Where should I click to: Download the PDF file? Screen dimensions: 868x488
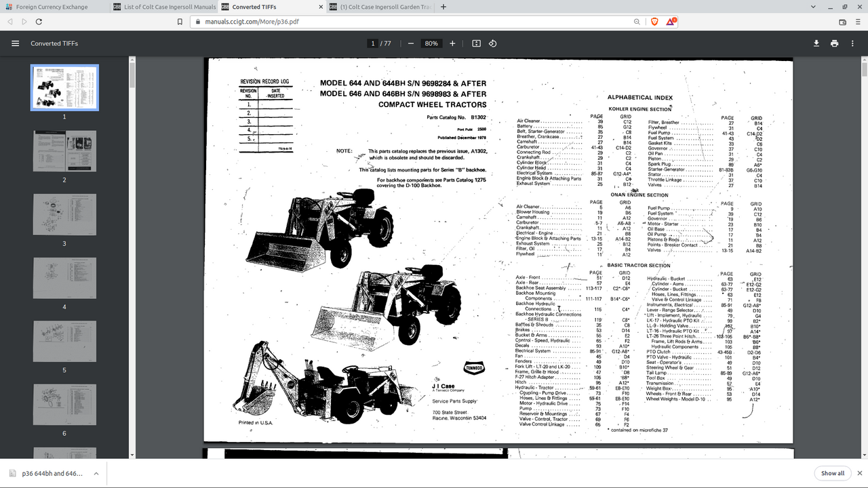pos(816,43)
